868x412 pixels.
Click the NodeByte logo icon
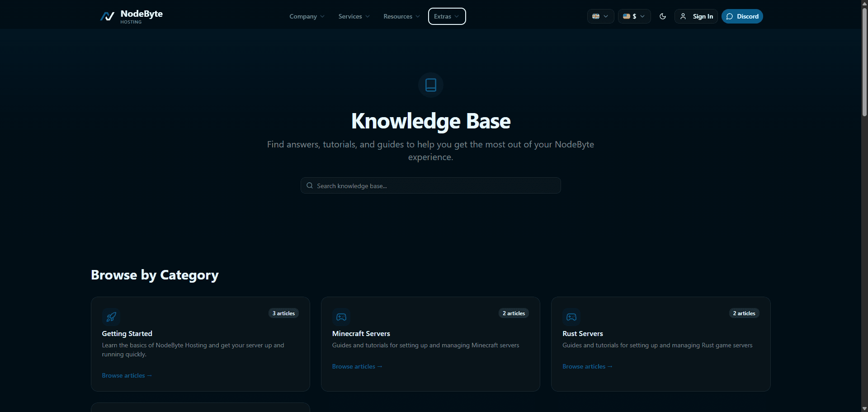pyautogui.click(x=107, y=17)
